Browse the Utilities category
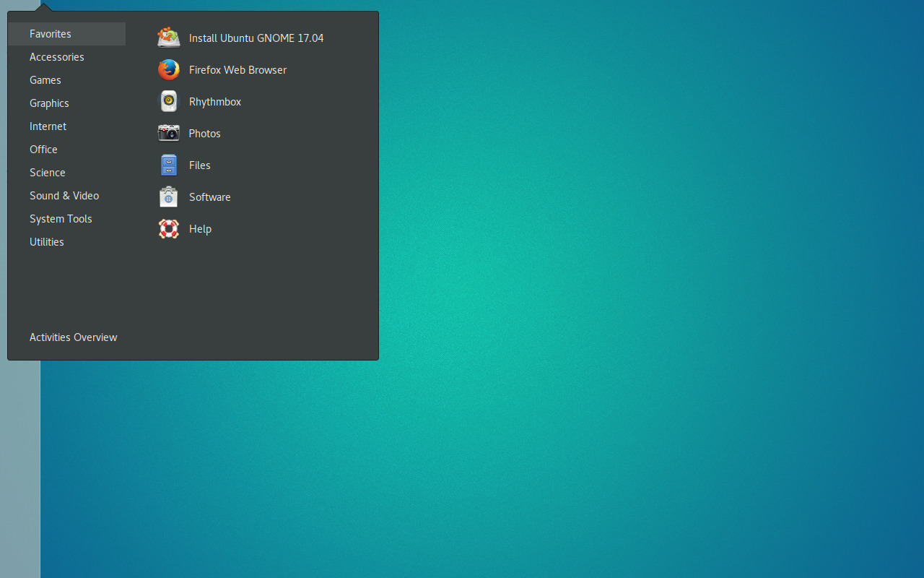The height and width of the screenshot is (578, 924). (x=46, y=241)
